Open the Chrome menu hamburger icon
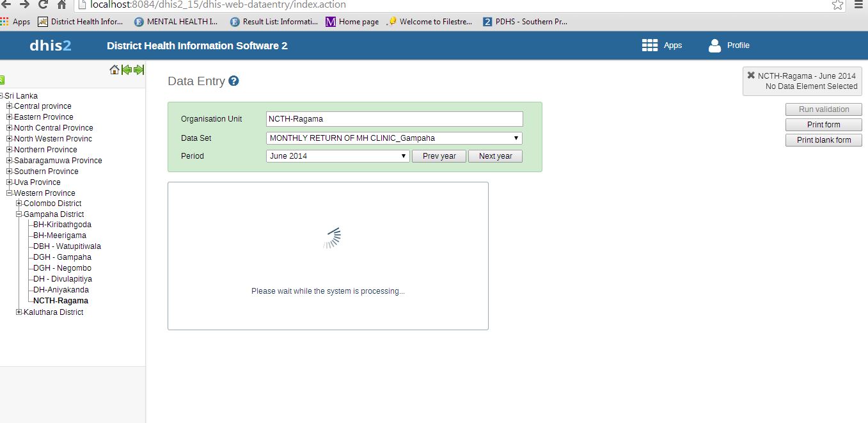Screen dimensions: 868x423 coord(859,4)
